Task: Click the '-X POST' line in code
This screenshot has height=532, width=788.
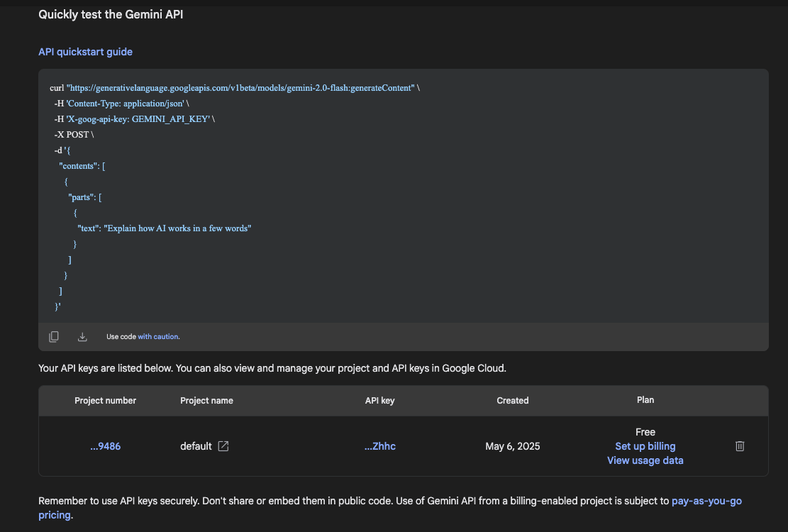Action: (x=74, y=135)
